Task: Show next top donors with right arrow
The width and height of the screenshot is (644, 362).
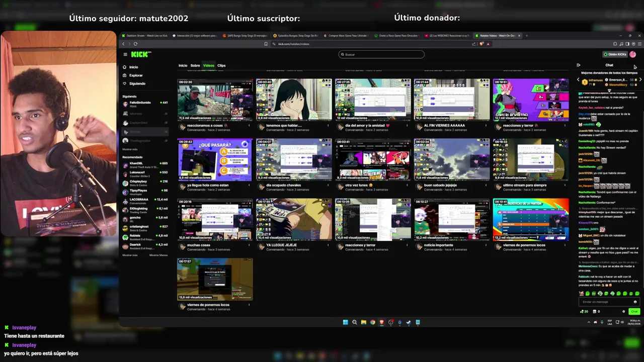Action: [640, 79]
